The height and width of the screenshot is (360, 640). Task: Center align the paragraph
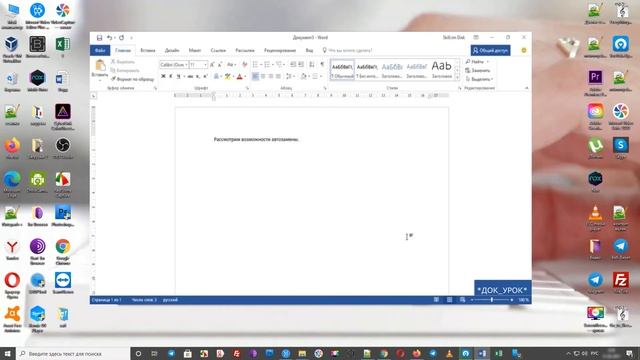point(263,76)
